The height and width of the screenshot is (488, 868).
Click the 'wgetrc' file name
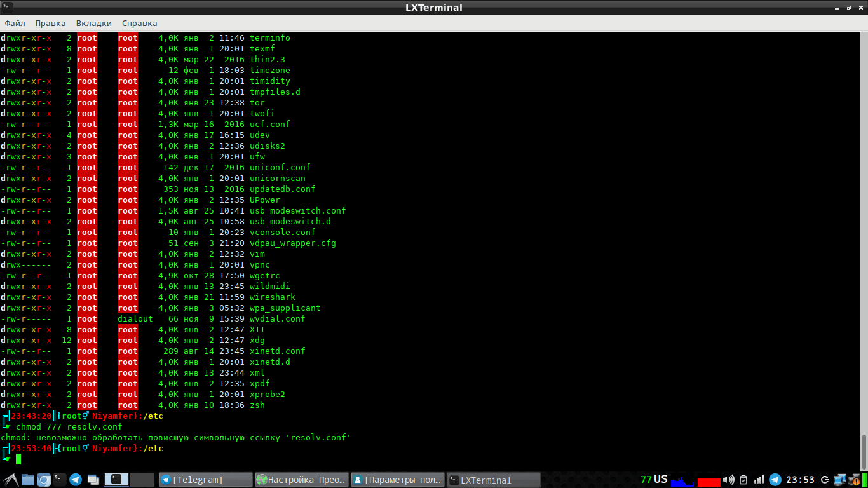(264, 275)
